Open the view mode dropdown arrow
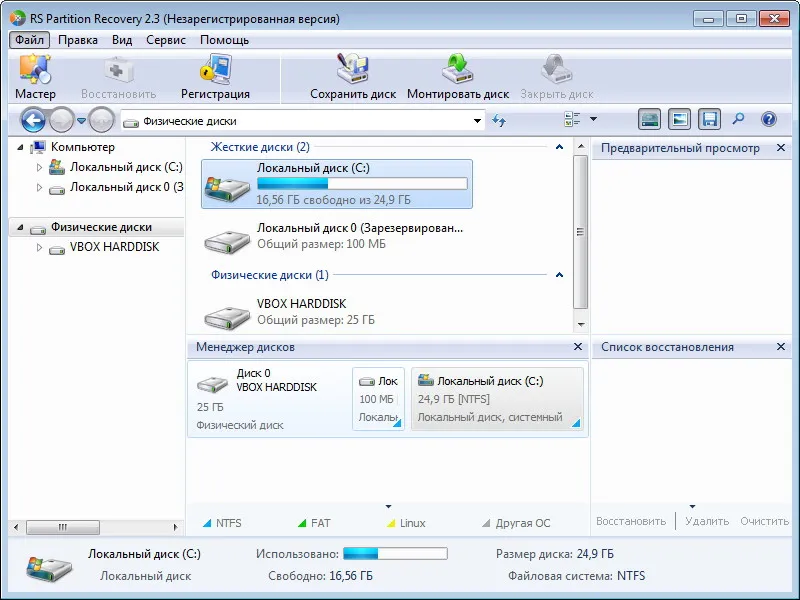The height and width of the screenshot is (600, 800). click(x=593, y=119)
